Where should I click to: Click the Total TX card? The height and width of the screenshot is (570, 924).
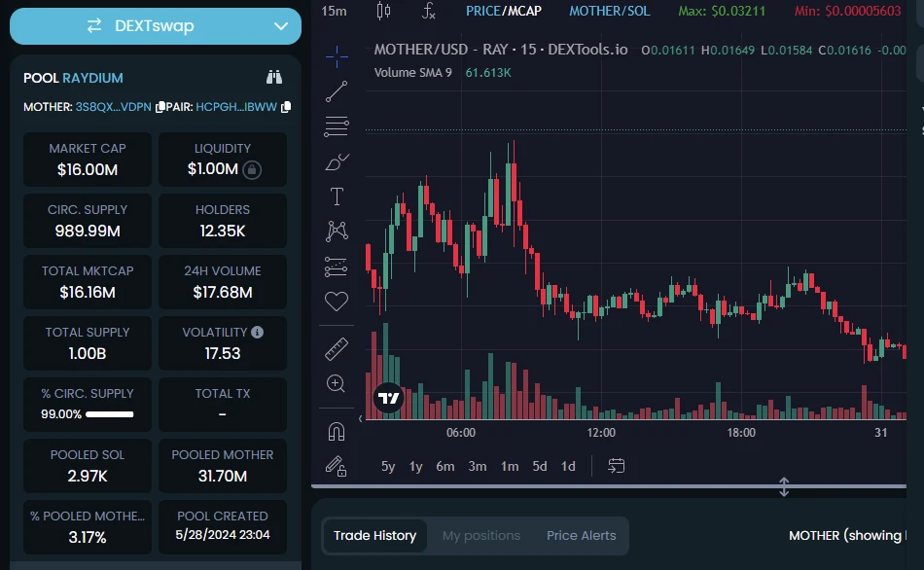coord(223,405)
